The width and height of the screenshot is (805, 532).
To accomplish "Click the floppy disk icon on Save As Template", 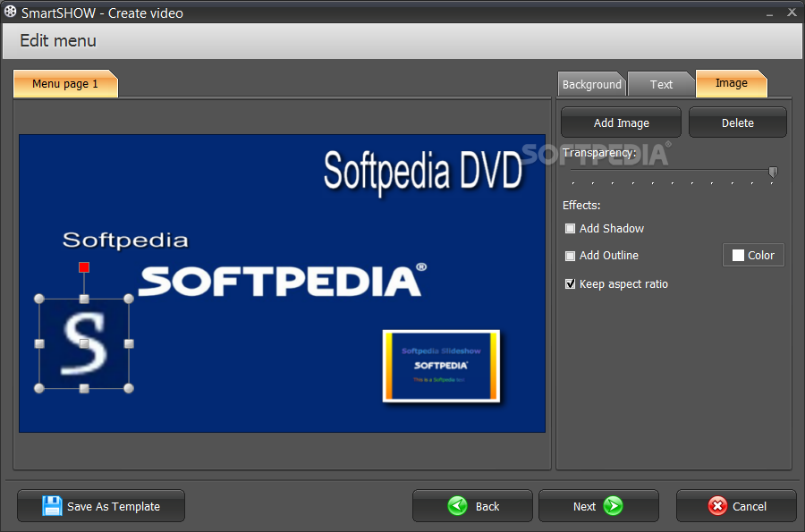I will point(52,506).
